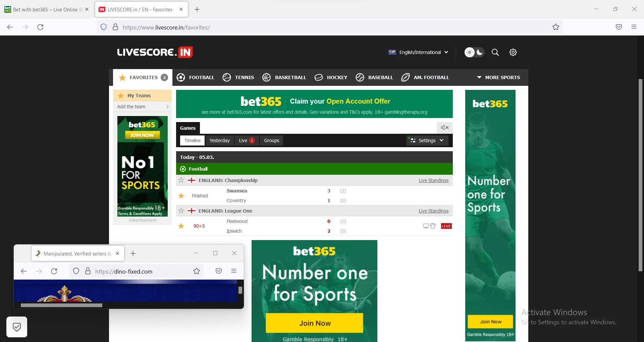Click the LIVESCORE.IN logo
644x342 pixels.
(x=155, y=52)
